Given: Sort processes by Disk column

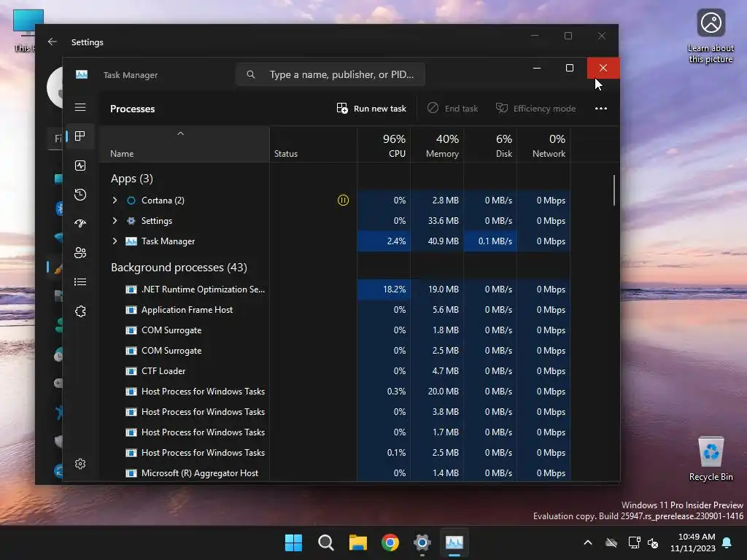Looking at the screenshot, I should [x=490, y=146].
